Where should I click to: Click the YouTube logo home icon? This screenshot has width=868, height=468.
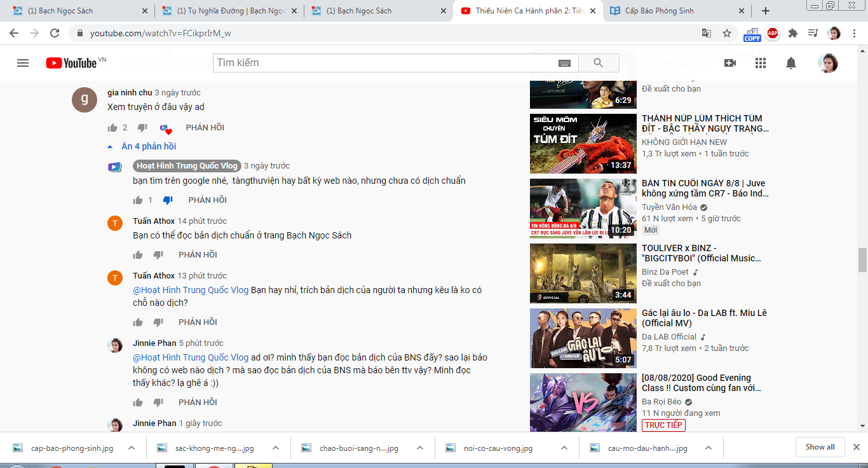click(71, 63)
